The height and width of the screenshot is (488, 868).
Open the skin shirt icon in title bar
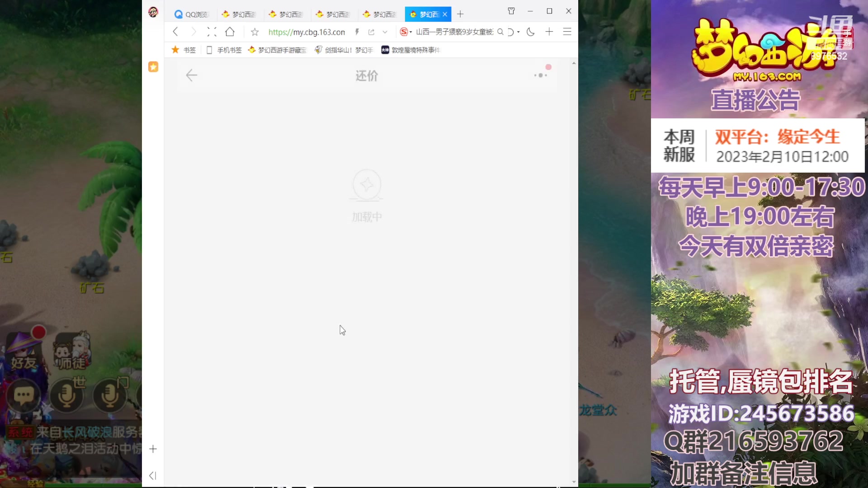click(511, 11)
